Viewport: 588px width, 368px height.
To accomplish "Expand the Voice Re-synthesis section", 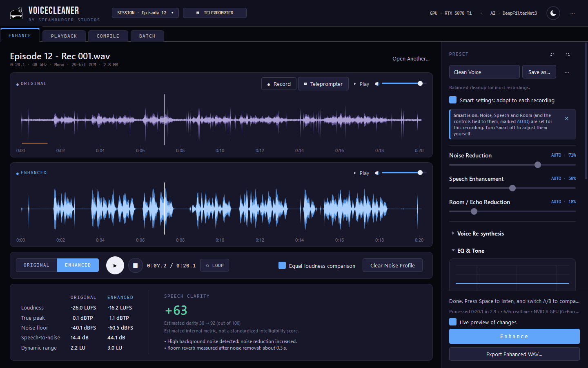I will coord(478,233).
